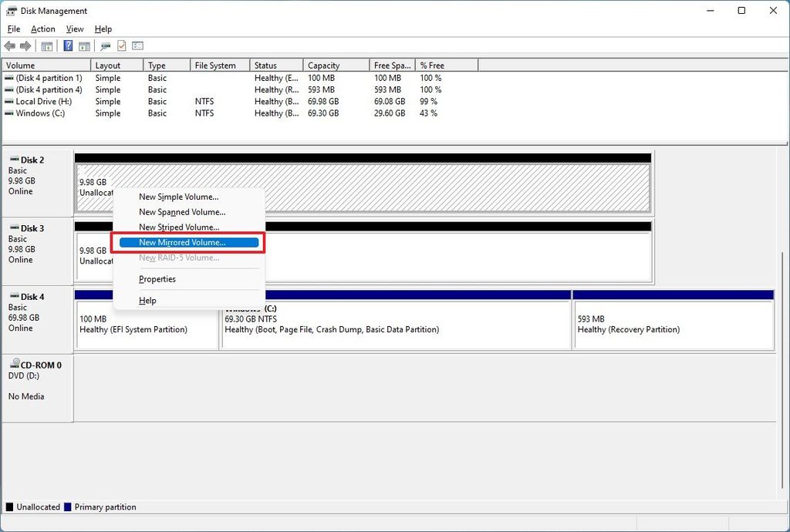Click the Forward navigation arrow icon
The height and width of the screenshot is (532, 790).
coord(24,45)
